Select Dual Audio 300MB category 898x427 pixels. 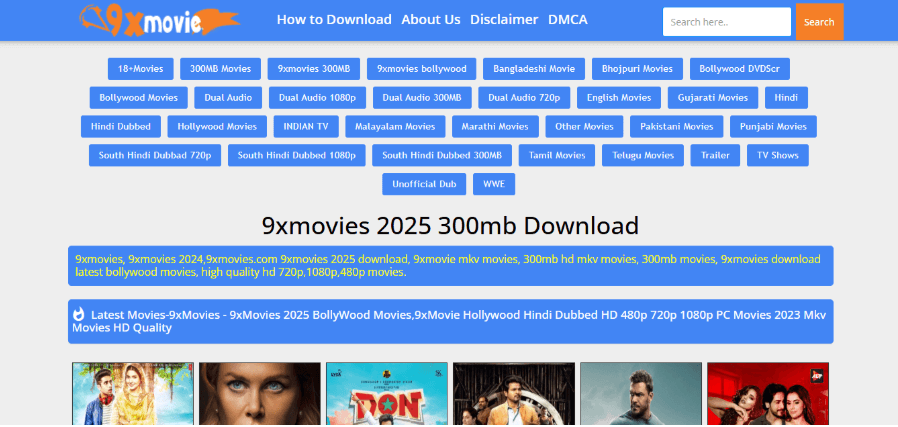click(422, 97)
